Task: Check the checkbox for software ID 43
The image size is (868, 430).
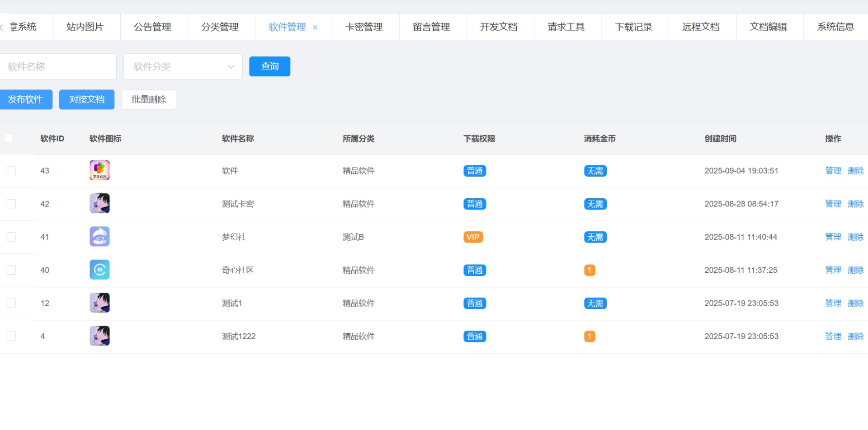Action: [11, 171]
